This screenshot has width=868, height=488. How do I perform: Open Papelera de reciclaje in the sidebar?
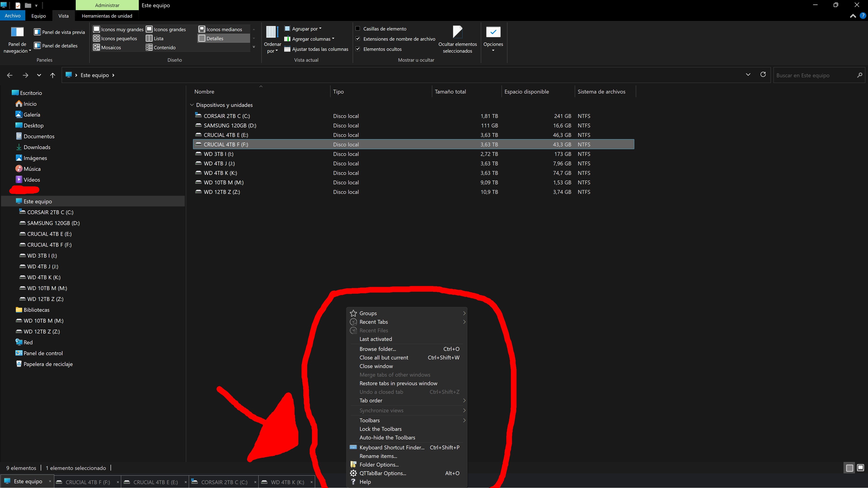(x=44, y=364)
